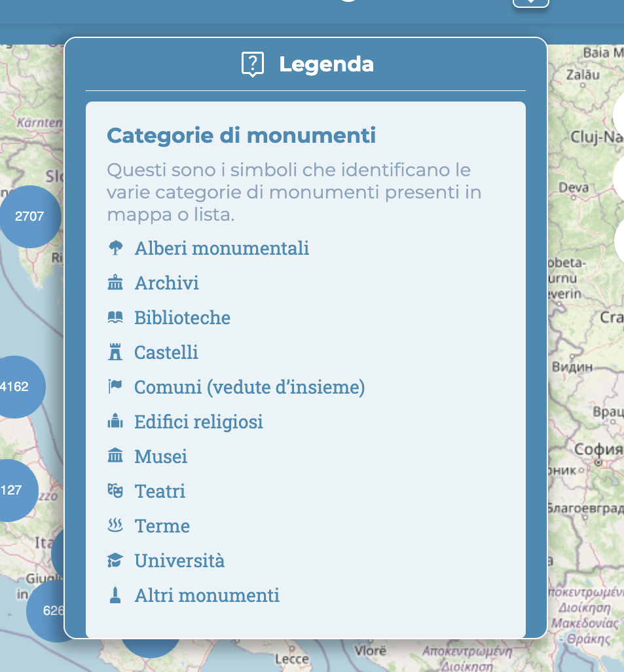Select the theater masks icon beside Teatri
The width and height of the screenshot is (624, 672).
[115, 491]
